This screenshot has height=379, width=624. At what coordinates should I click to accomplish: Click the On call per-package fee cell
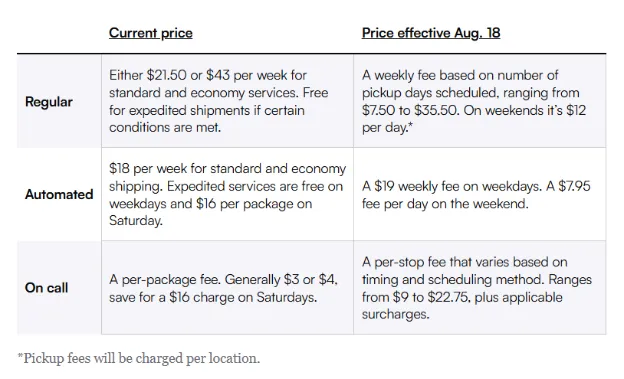227,287
